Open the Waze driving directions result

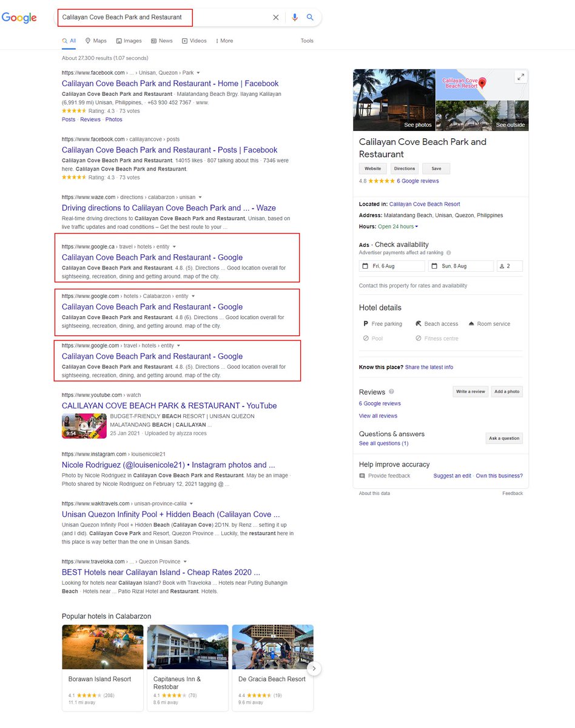pos(169,208)
